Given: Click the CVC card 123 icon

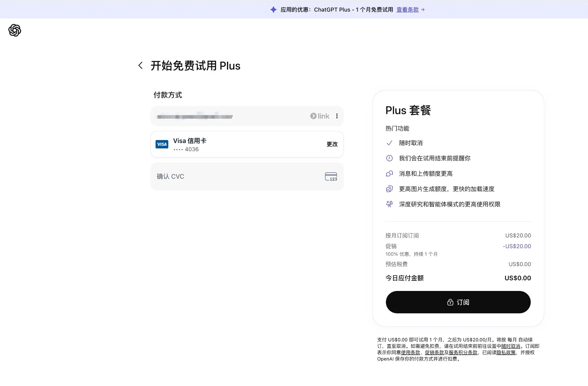Looking at the screenshot, I should [331, 177].
